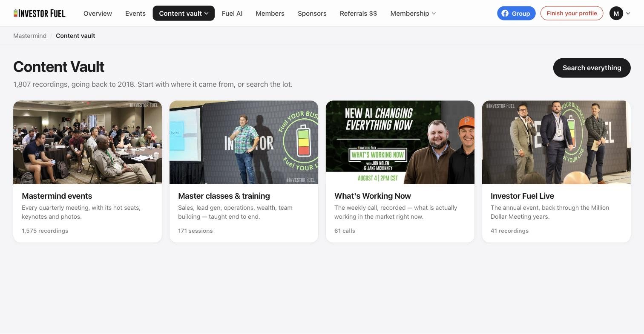Open the Mastermind events thumbnail image
The height and width of the screenshot is (334, 644).
[87, 143]
